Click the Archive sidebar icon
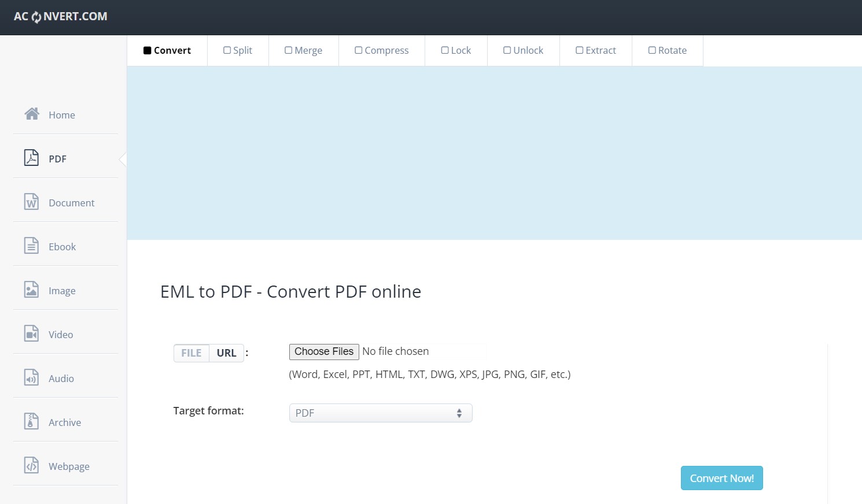Screen dimensions: 862x504 pyautogui.click(x=32, y=421)
